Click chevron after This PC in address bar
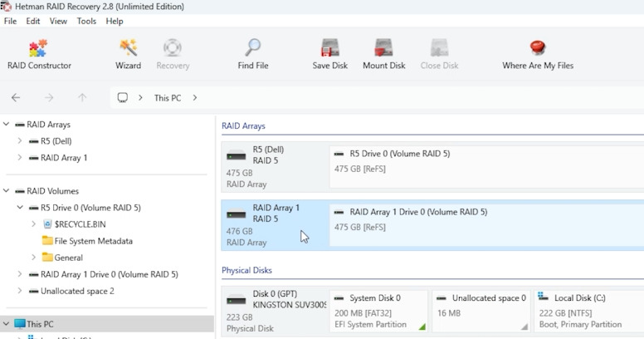 (195, 97)
